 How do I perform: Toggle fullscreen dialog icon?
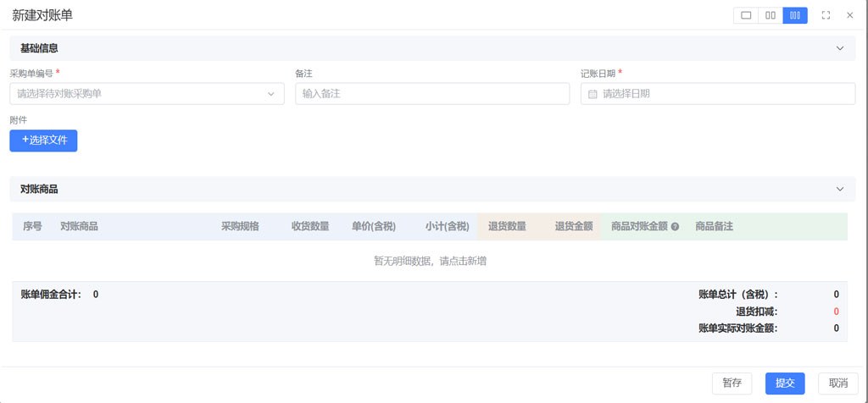[x=826, y=15]
